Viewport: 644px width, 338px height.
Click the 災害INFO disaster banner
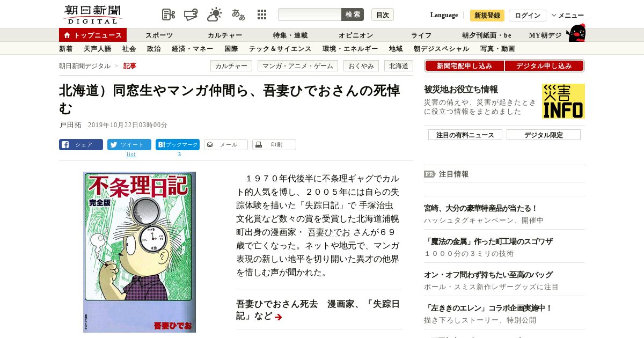(563, 101)
